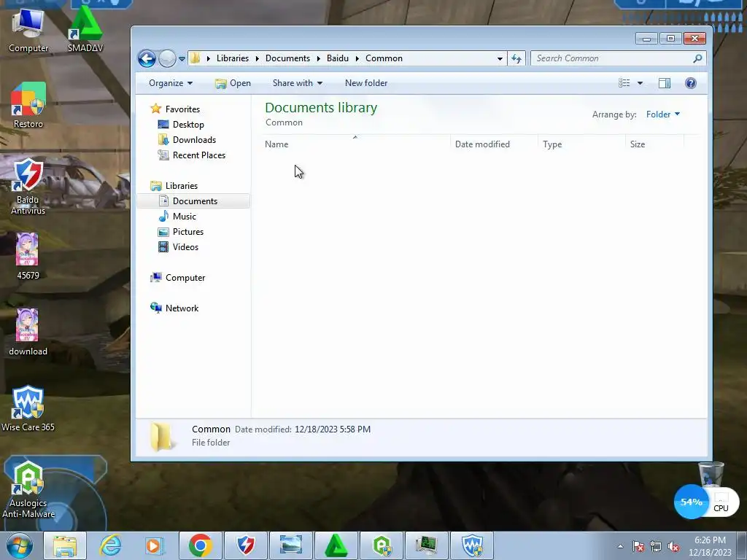747x560 pixels.
Task: Select the Auslogics Anti-Malware shortcut
Action: click(x=28, y=489)
